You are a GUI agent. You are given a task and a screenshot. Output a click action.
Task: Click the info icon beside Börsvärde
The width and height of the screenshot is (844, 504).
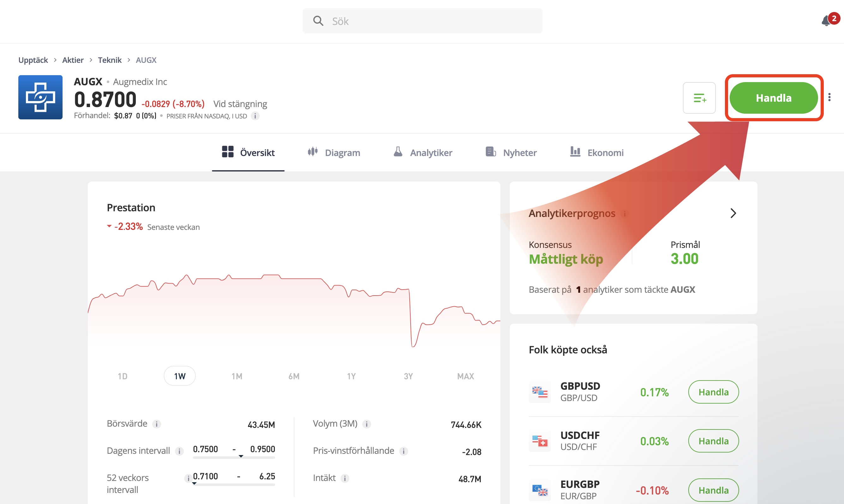pyautogui.click(x=157, y=424)
